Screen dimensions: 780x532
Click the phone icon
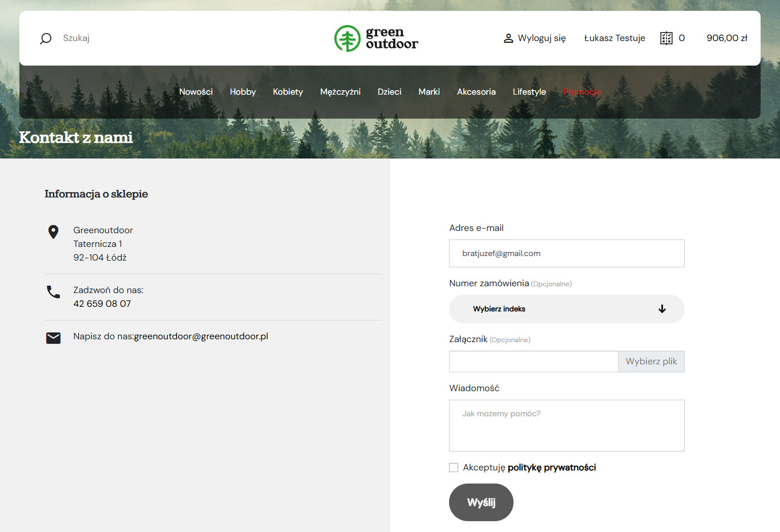tap(53, 292)
